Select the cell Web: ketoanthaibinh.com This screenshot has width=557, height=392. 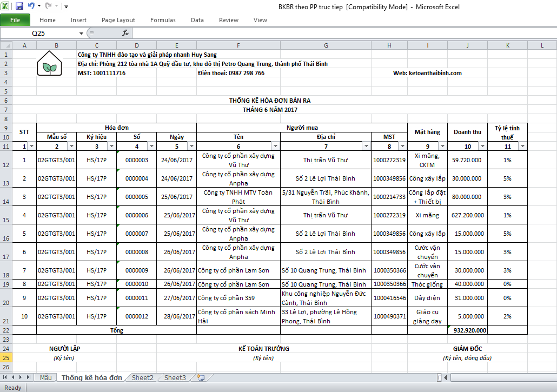[427, 73]
